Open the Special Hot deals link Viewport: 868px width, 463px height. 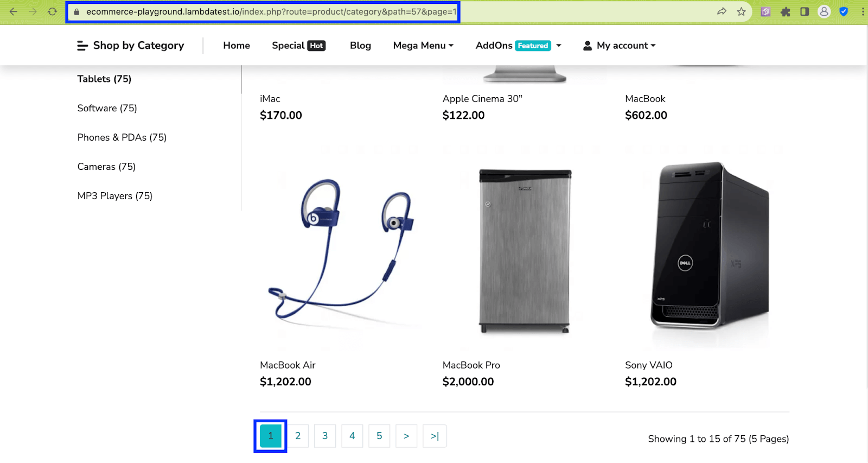[298, 46]
